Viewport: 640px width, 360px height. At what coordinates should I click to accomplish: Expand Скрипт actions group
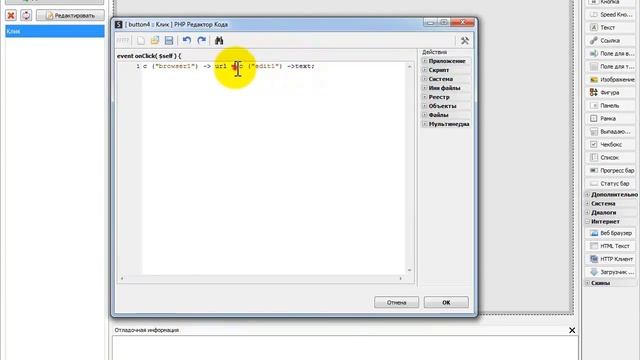point(425,70)
